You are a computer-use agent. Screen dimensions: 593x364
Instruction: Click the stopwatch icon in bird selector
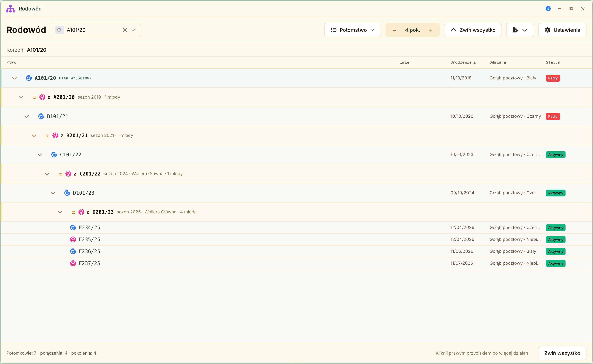(x=59, y=30)
